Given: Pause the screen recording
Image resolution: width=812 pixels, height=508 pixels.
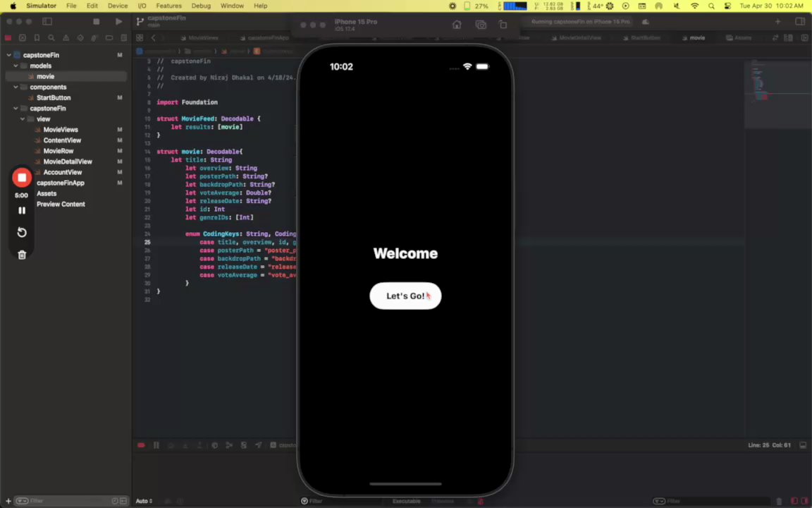Looking at the screenshot, I should pyautogui.click(x=22, y=210).
